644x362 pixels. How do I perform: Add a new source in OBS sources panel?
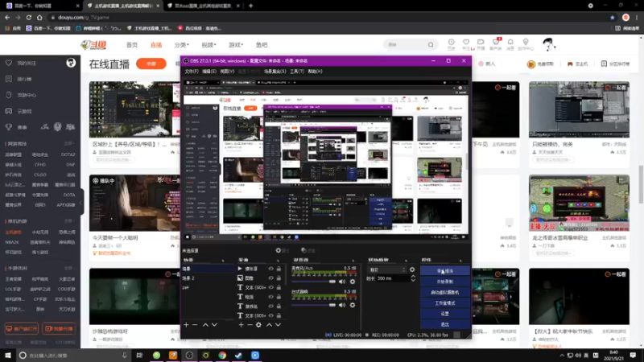click(241, 325)
